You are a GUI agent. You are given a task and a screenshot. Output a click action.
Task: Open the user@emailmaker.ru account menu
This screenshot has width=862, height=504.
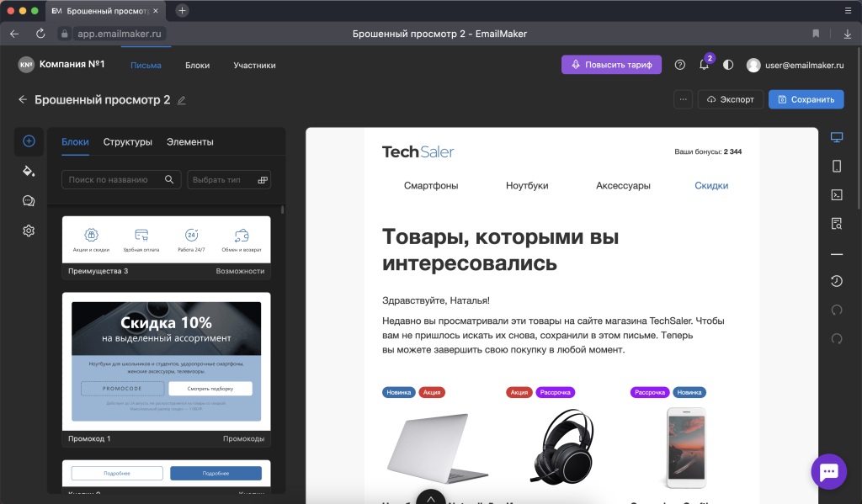click(795, 65)
